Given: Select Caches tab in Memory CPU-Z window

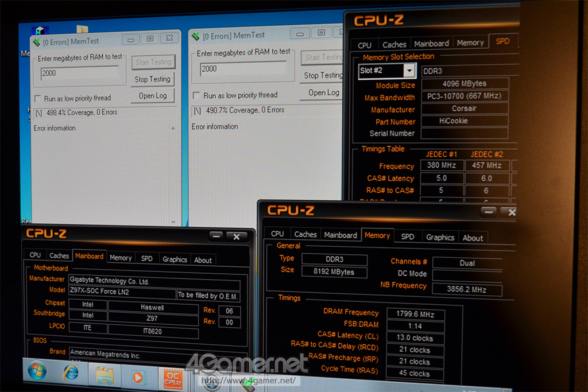Looking at the screenshot, I should [305, 234].
